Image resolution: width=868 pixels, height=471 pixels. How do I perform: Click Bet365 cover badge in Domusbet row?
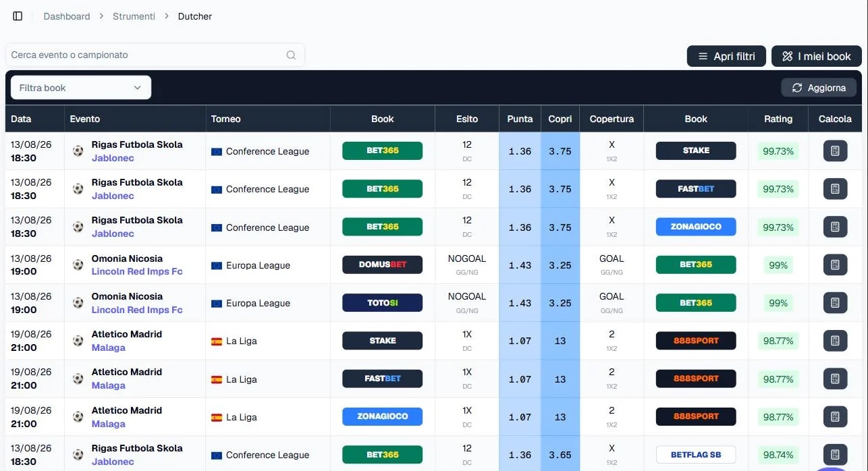coord(696,265)
